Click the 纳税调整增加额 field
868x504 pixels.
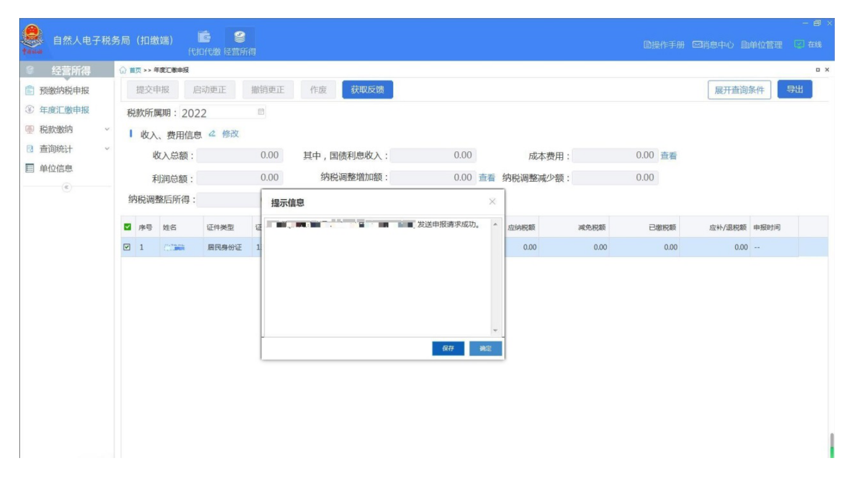[433, 178]
